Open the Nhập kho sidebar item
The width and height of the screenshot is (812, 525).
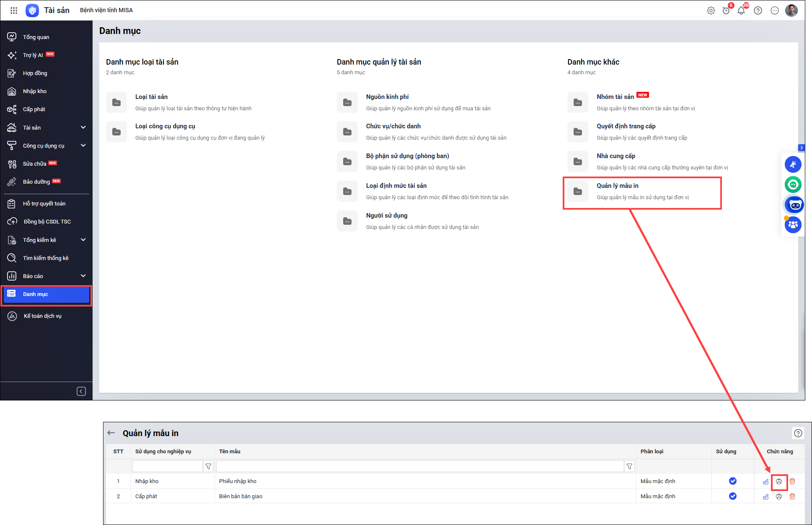pos(35,91)
